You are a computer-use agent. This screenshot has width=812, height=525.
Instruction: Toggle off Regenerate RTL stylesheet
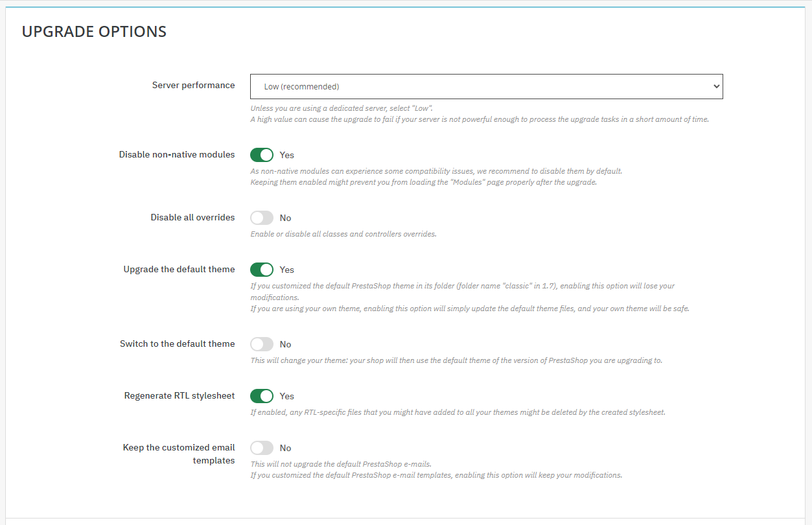(x=262, y=396)
